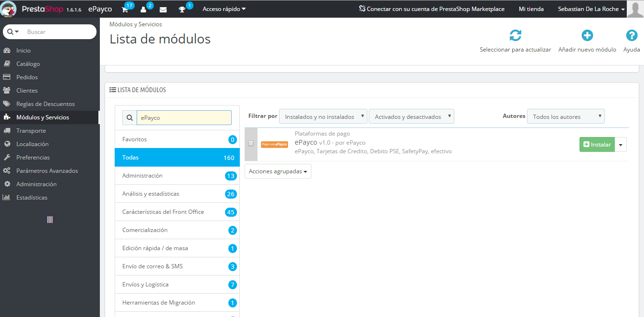
Task: Click the ePayco module name text
Action: pos(306,142)
